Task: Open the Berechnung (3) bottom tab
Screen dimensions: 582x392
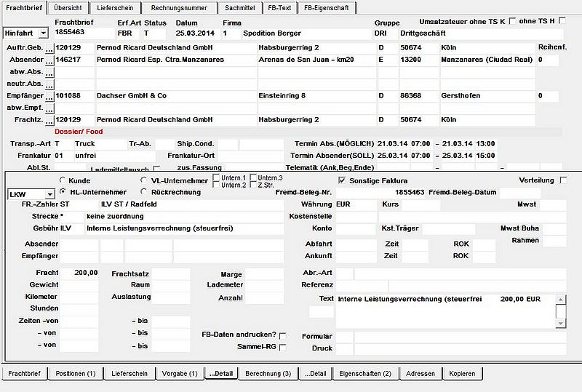Action: pyautogui.click(x=268, y=373)
